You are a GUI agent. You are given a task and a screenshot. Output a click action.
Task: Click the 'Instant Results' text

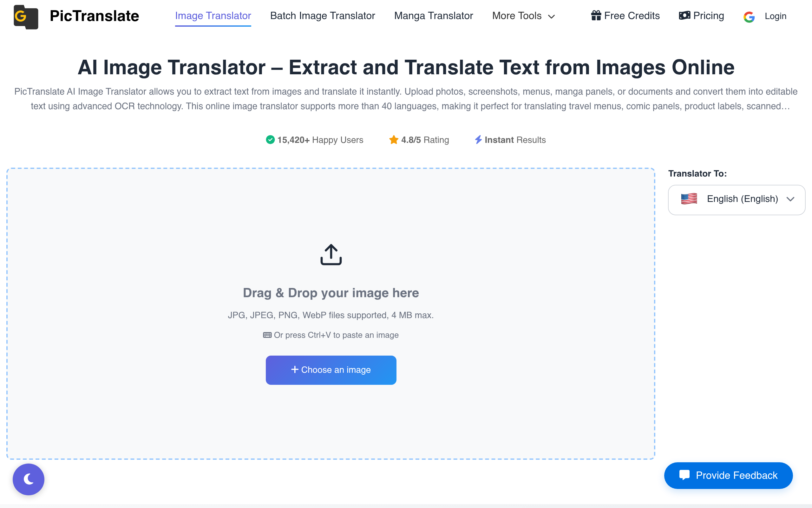(x=515, y=140)
